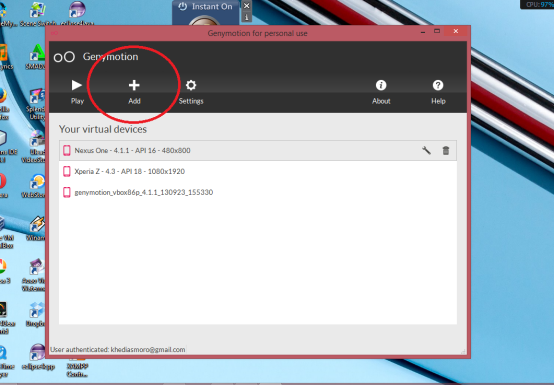
Task: Maximize the Genymotion window
Action: [x=437, y=31]
